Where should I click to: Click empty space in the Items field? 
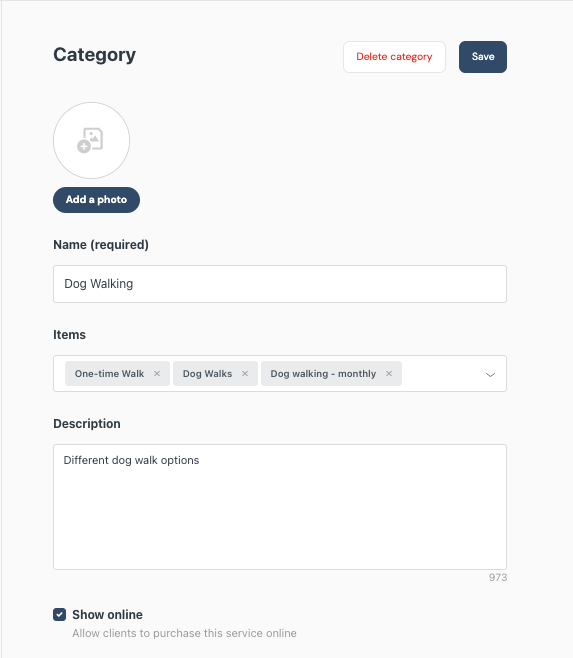click(x=441, y=373)
